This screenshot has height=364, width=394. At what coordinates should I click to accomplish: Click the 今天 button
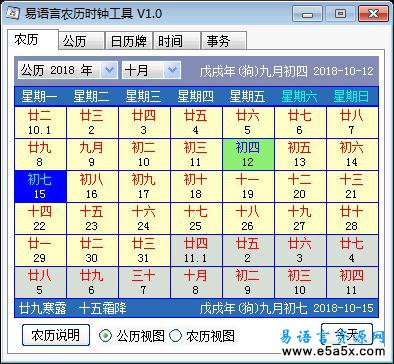click(347, 333)
